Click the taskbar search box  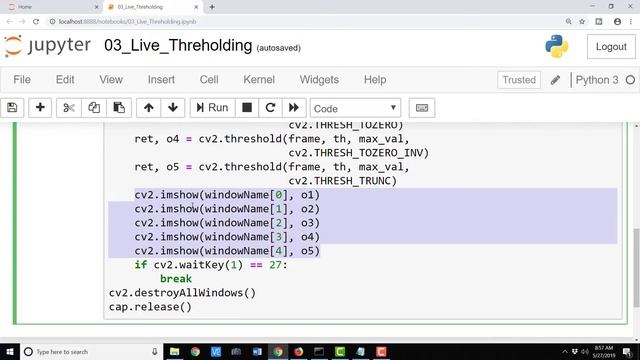coord(91,352)
